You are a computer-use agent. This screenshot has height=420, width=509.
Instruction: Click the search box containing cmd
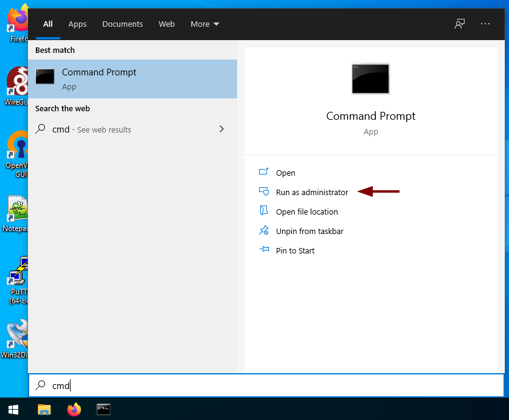pyautogui.click(x=268, y=385)
